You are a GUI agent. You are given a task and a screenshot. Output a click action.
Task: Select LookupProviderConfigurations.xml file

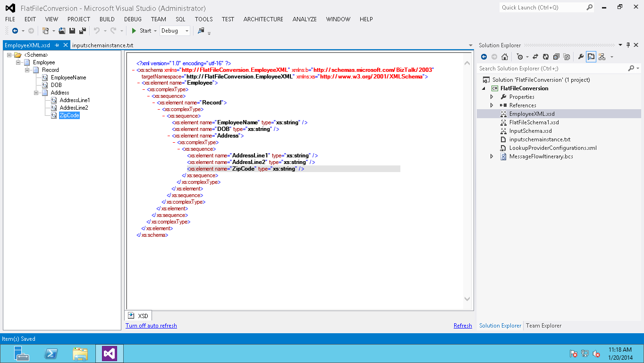[x=553, y=148]
